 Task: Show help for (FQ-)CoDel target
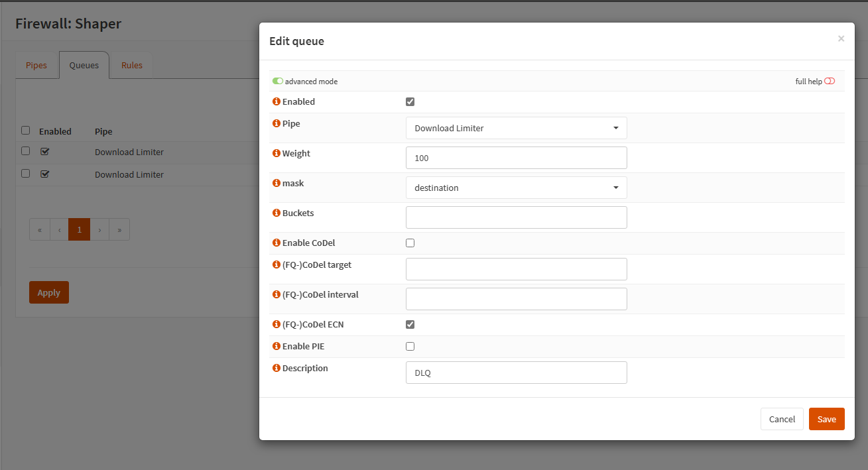pos(277,265)
